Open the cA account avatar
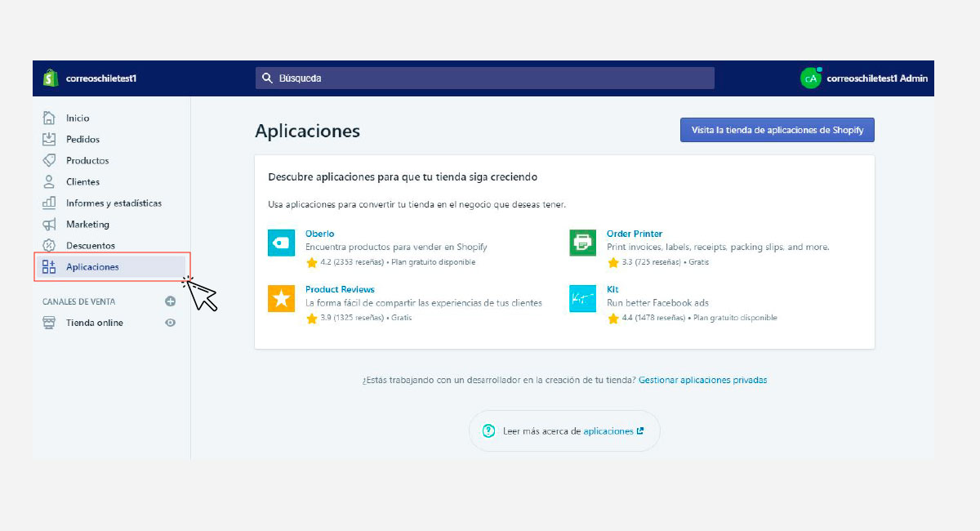The width and height of the screenshot is (980, 531). (x=810, y=78)
